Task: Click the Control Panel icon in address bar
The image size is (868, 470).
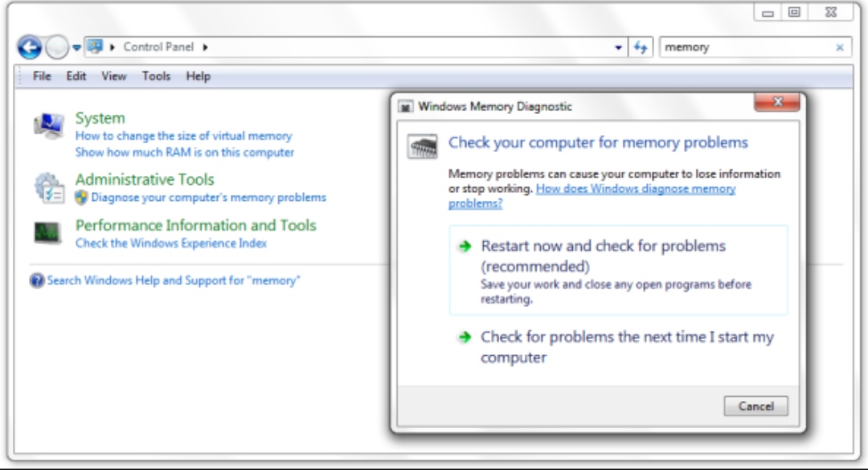Action: coord(95,47)
